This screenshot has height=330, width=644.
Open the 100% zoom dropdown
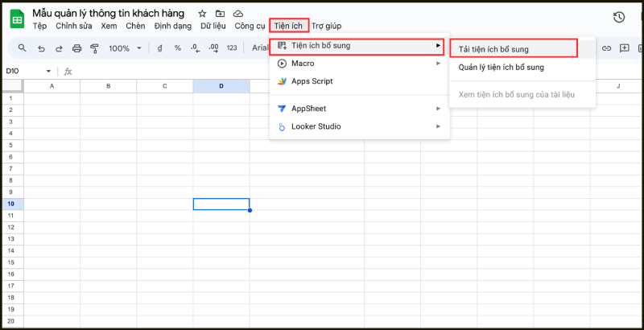[x=125, y=48]
